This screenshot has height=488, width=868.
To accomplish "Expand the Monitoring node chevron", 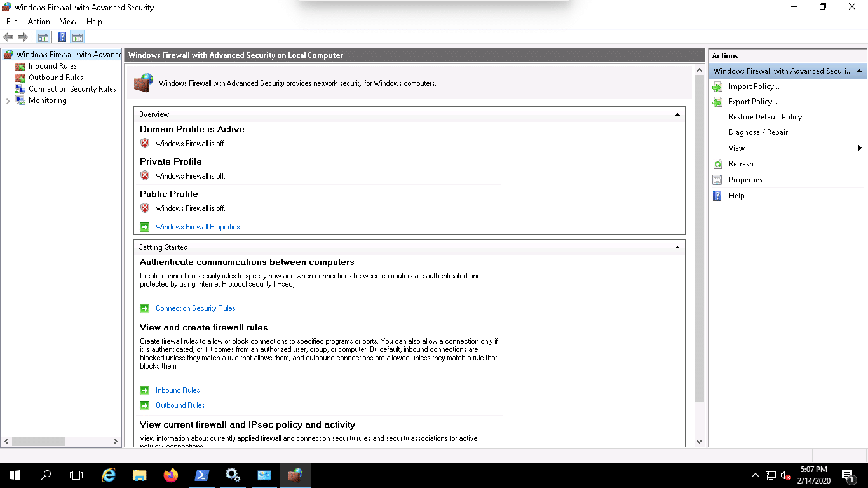I will coord(8,101).
